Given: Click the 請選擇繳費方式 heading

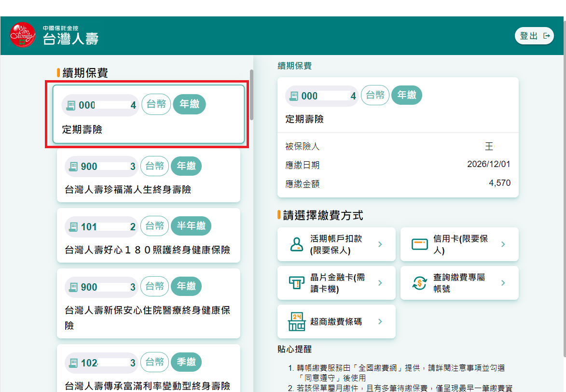Looking at the screenshot, I should (x=323, y=215).
